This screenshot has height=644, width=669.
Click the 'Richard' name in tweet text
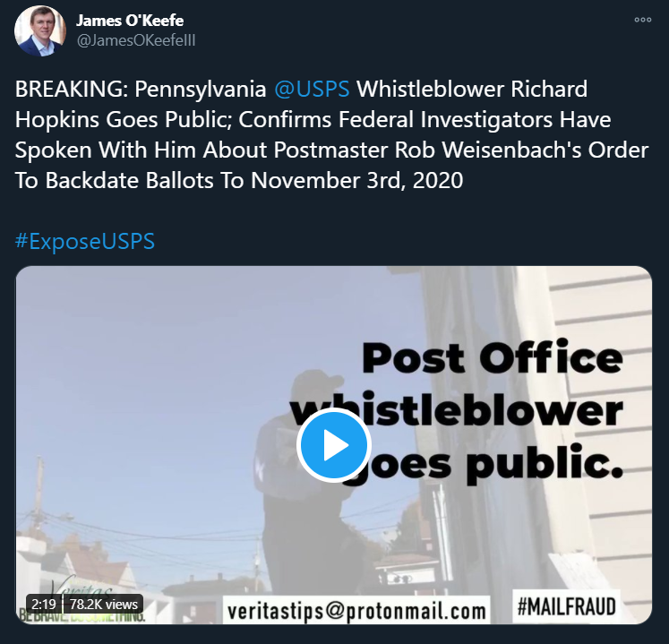pyautogui.click(x=549, y=90)
